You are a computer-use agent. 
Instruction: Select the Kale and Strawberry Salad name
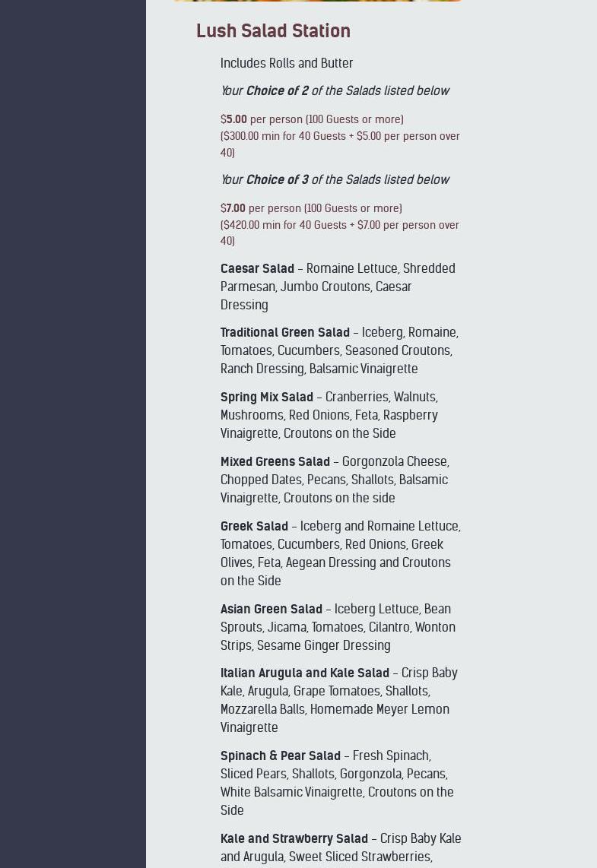click(294, 839)
